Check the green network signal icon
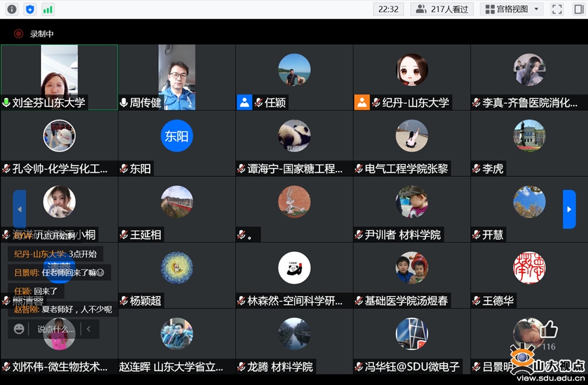Screen dimensions: 588x385 48,9
